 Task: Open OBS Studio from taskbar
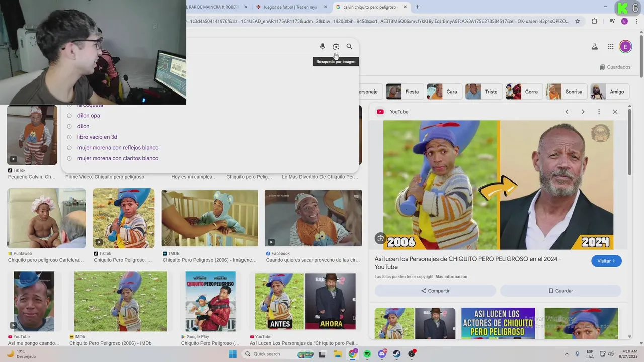point(412,354)
